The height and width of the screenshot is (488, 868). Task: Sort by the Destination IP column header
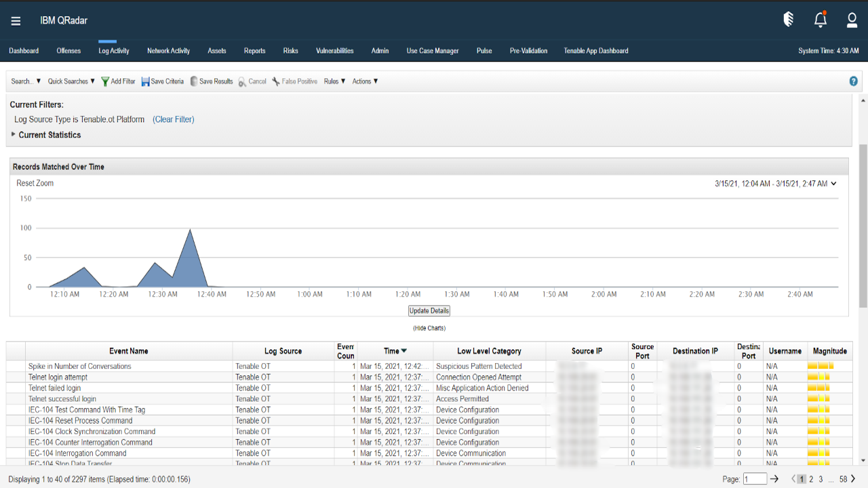[x=695, y=351]
